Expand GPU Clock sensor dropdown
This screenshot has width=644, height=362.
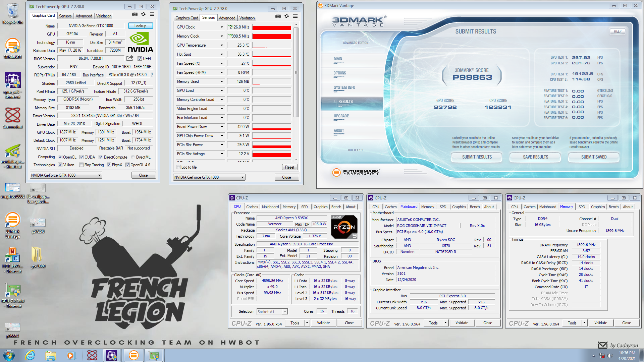pyautogui.click(x=222, y=27)
